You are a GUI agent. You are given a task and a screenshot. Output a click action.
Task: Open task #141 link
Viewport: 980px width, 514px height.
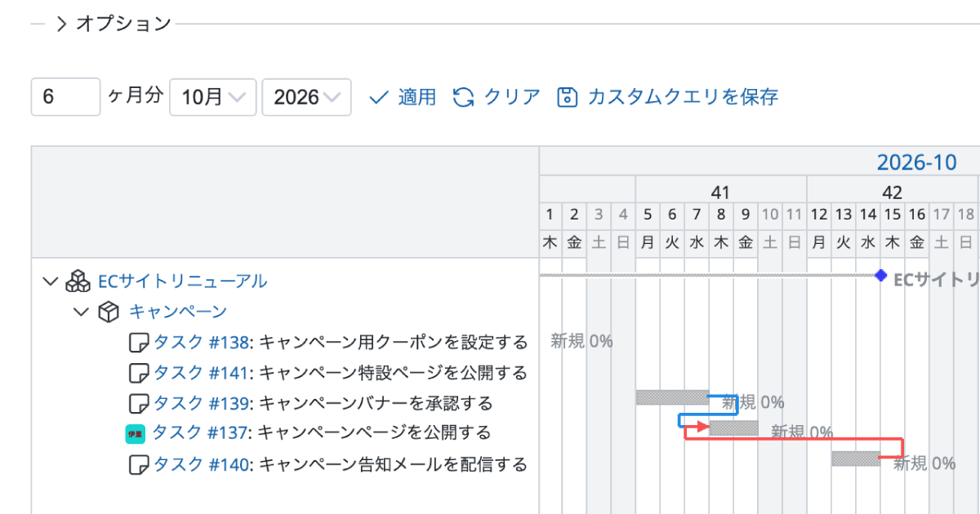tap(200, 373)
